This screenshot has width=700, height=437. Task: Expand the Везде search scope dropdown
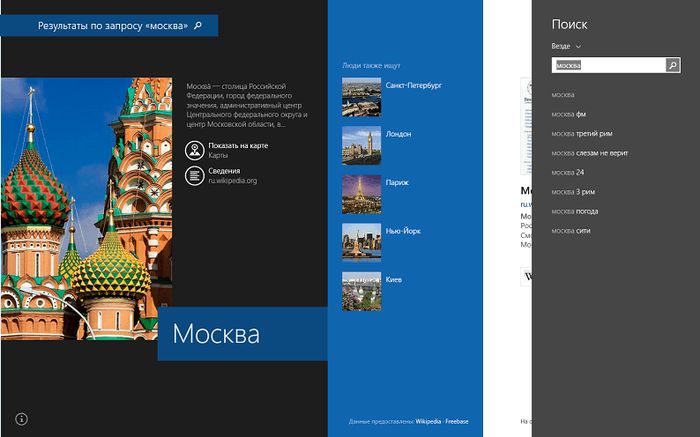click(566, 46)
